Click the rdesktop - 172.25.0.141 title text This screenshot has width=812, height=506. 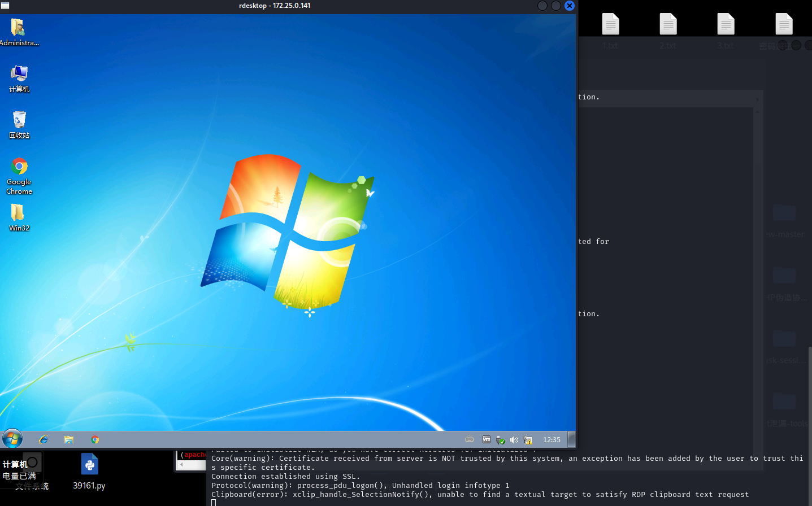(x=275, y=6)
